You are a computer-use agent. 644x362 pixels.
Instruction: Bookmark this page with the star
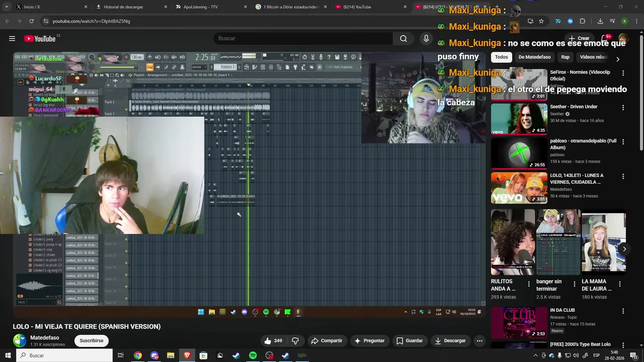tap(541, 21)
